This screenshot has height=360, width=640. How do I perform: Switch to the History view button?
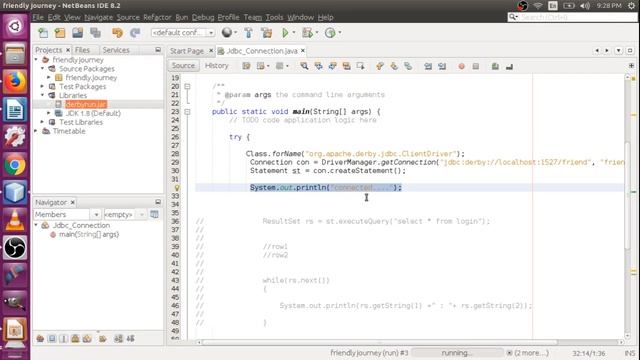[216, 65]
